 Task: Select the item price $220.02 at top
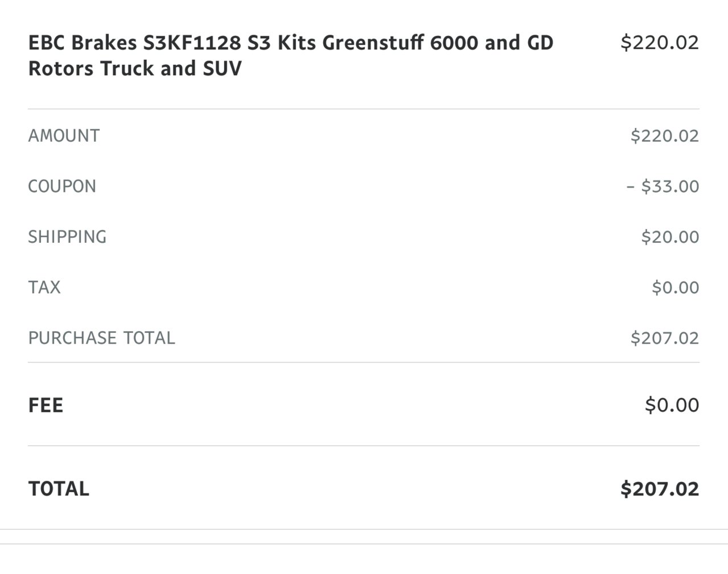point(659,43)
